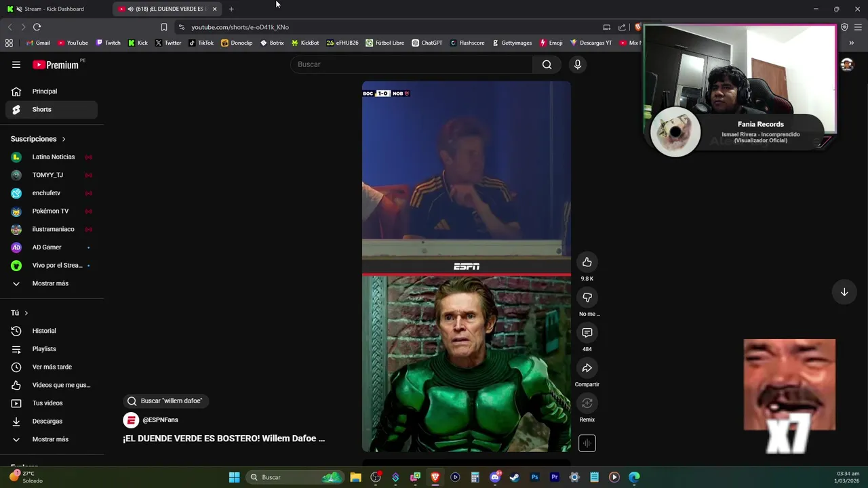Open the AD Gamer channel

click(52, 247)
